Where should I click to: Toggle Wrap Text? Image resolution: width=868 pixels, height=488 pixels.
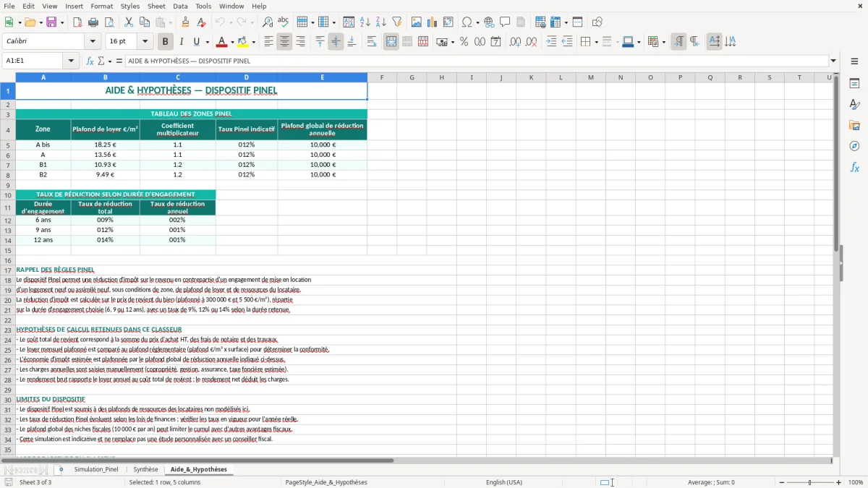coord(372,42)
